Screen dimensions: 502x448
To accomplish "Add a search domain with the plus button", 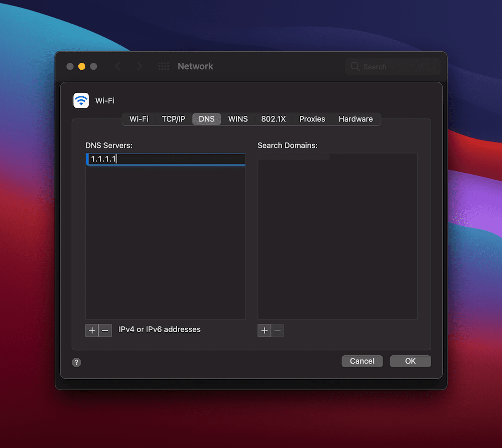I will [265, 330].
